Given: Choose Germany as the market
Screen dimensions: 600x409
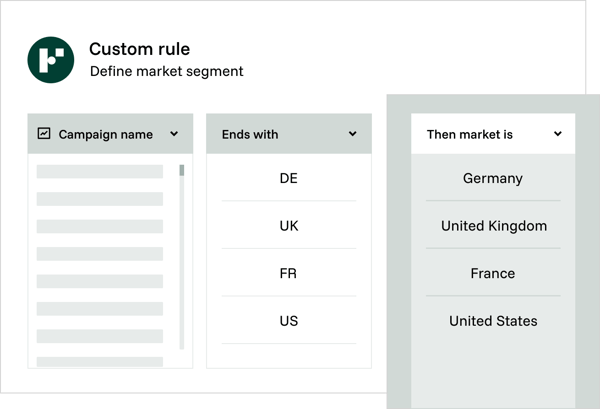Looking at the screenshot, I should pos(493,178).
